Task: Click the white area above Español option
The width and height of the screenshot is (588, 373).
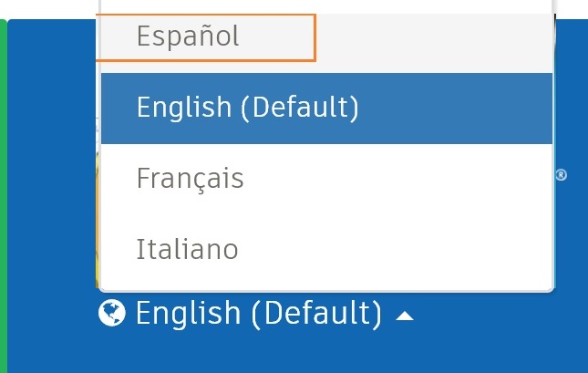Action: 326,6
